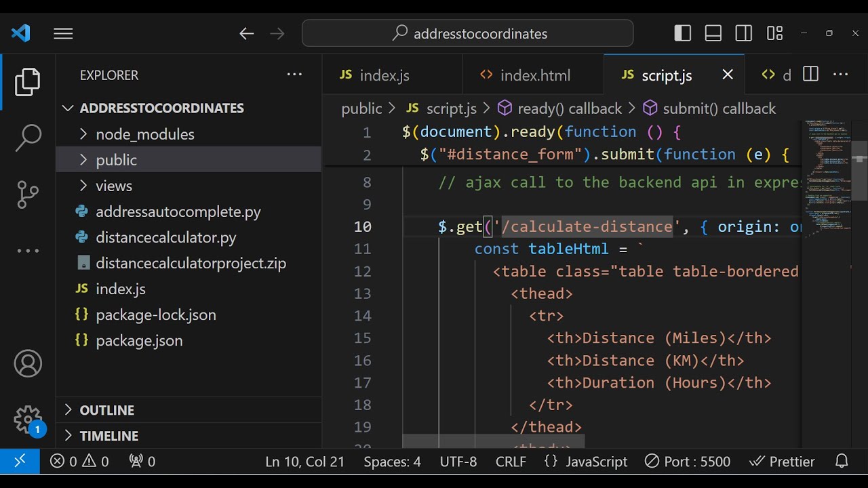868x488 pixels.
Task: Open the Accounts menu icon
Action: pyautogui.click(x=28, y=364)
